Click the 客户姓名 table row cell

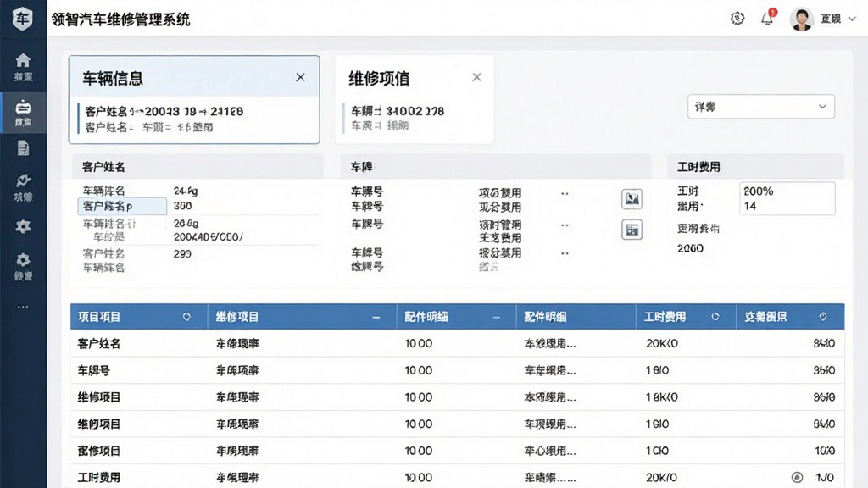click(x=99, y=344)
